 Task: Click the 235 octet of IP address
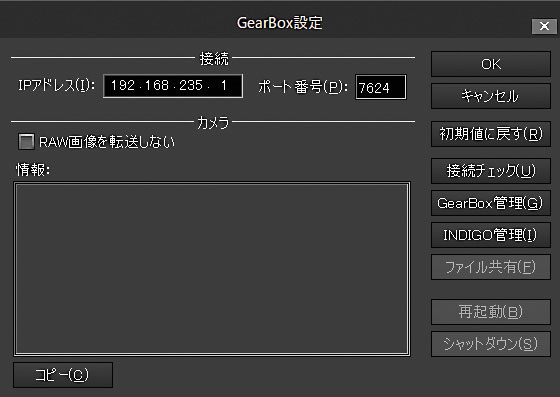191,86
